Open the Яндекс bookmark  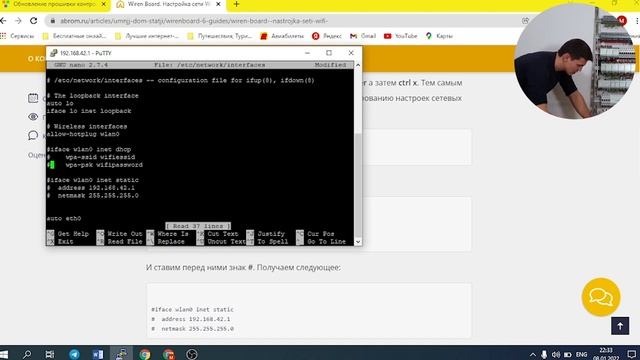(x=327, y=36)
